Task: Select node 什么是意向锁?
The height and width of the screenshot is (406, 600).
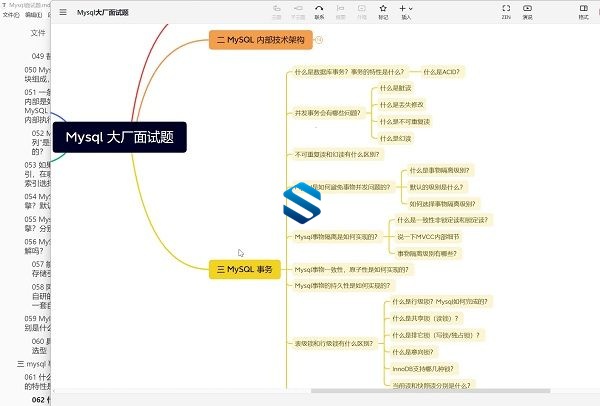Action: coord(413,352)
